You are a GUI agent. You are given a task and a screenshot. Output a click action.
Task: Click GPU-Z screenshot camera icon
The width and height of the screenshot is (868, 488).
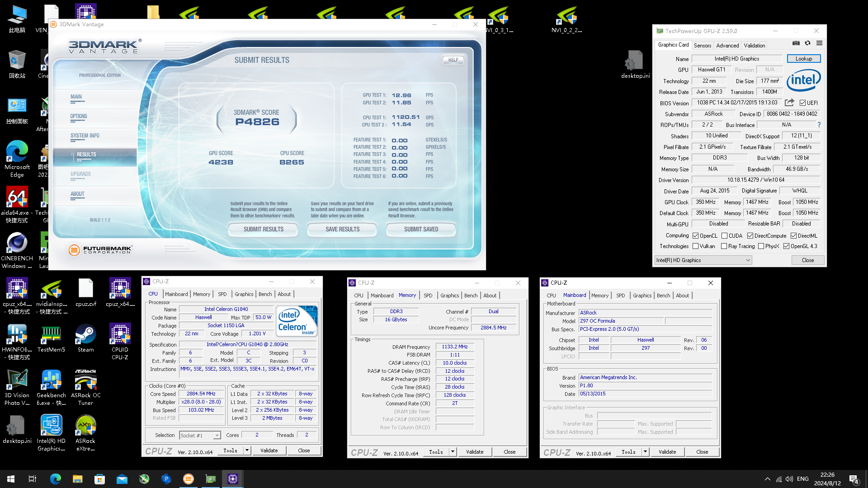(x=796, y=43)
